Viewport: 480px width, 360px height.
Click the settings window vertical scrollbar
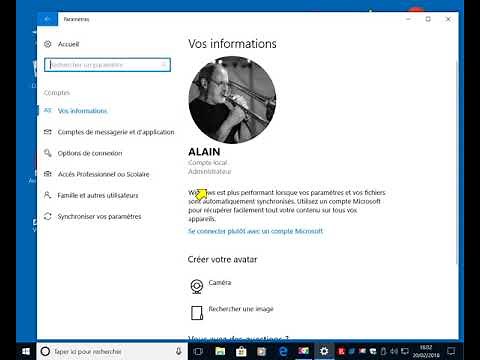coord(457,163)
